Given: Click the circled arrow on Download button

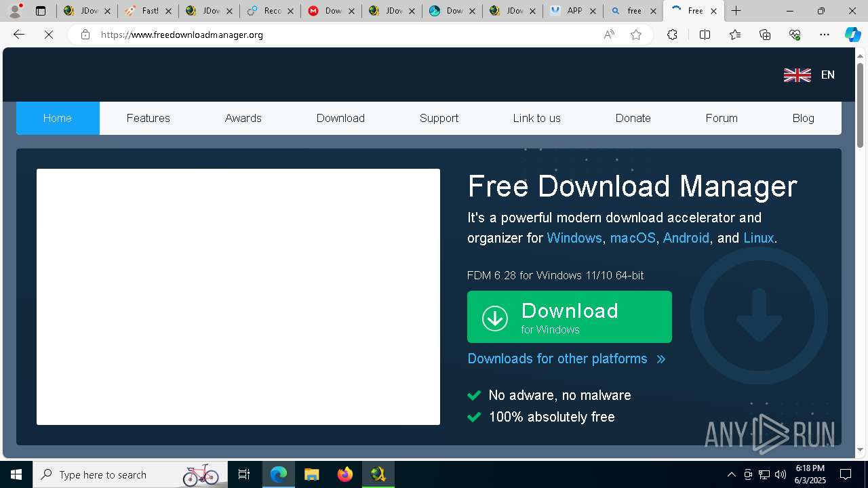Looking at the screenshot, I should coord(495,318).
